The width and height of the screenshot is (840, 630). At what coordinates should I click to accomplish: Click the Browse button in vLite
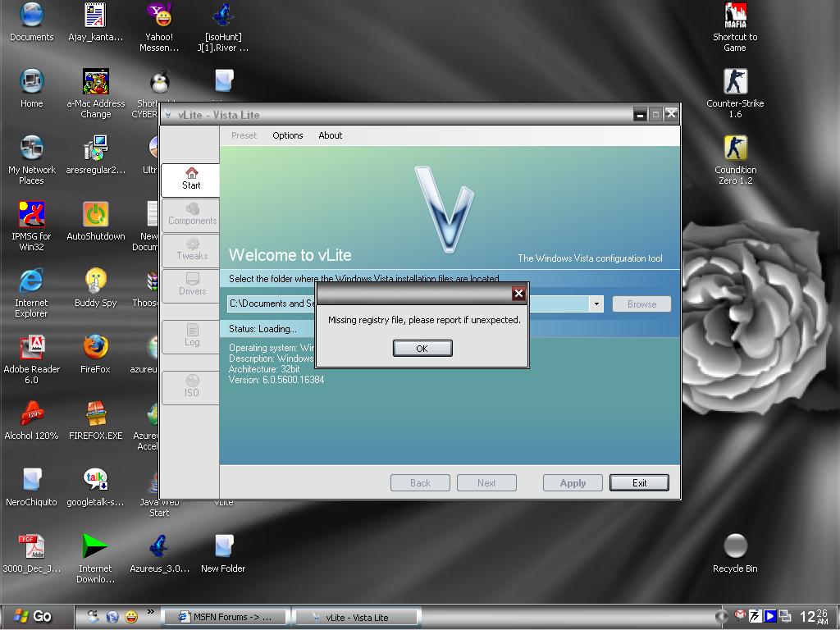coord(641,304)
